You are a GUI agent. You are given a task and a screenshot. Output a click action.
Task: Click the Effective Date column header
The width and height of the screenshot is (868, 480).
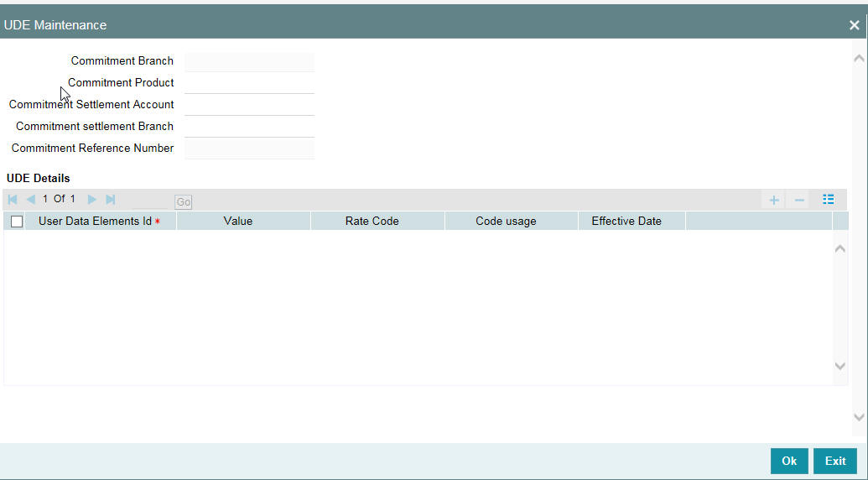[632, 221]
